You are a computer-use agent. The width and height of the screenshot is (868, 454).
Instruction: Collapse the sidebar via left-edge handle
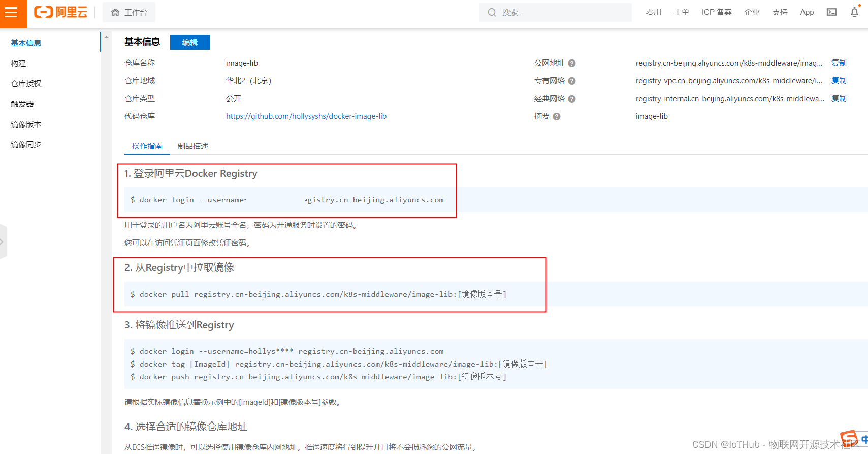click(3, 241)
